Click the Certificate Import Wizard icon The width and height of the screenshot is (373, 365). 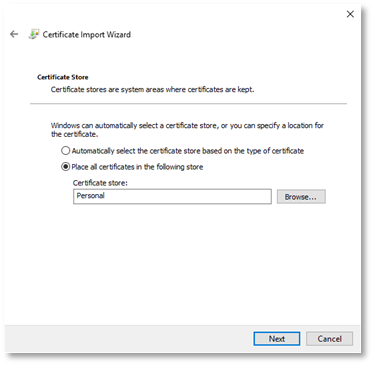pos(34,34)
